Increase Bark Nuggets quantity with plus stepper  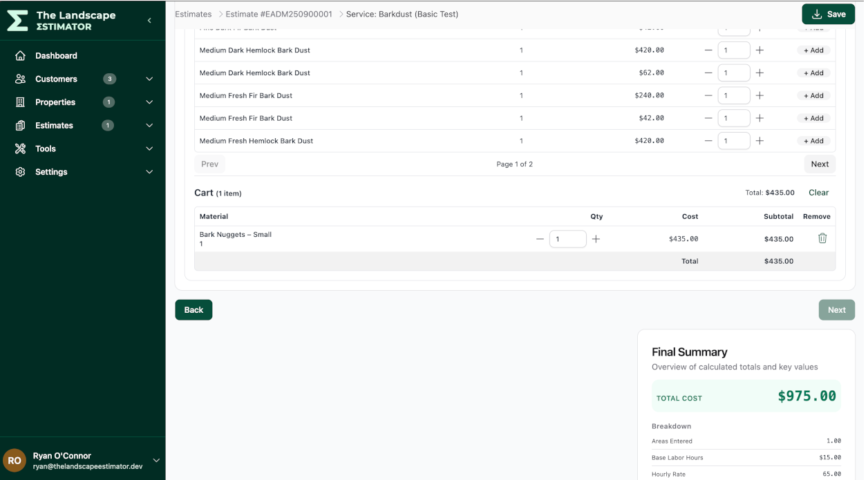coord(596,238)
